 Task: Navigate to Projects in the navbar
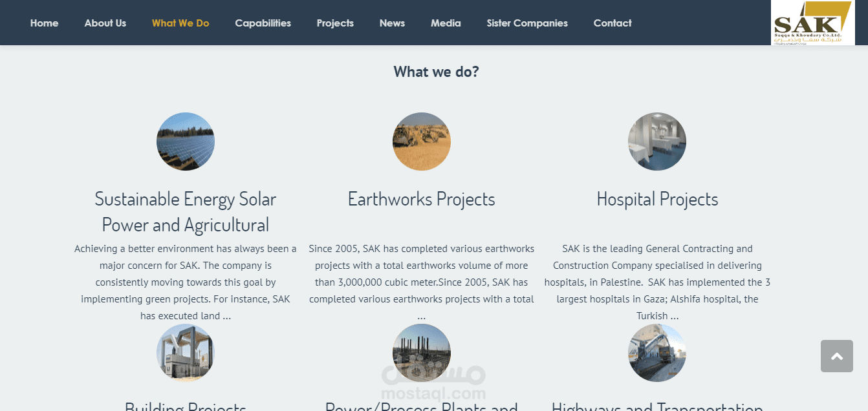tap(335, 23)
